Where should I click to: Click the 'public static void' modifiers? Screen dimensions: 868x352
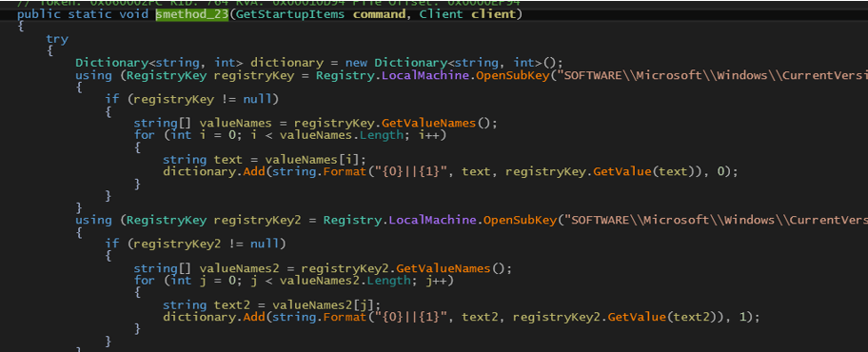pos(83,14)
